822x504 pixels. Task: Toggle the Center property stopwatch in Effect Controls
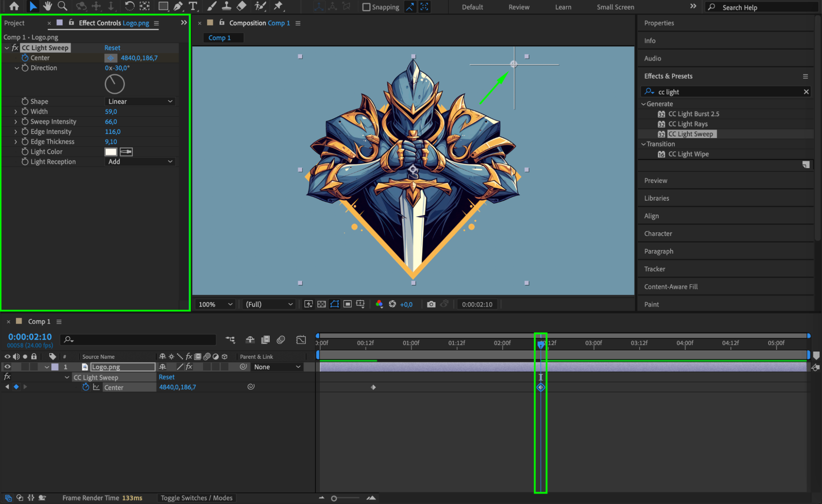pyautogui.click(x=25, y=58)
